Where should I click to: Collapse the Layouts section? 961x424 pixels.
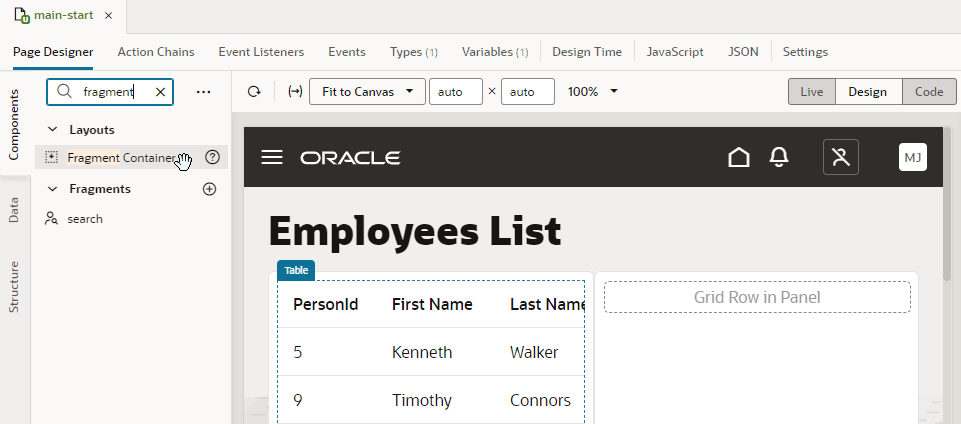click(x=53, y=130)
